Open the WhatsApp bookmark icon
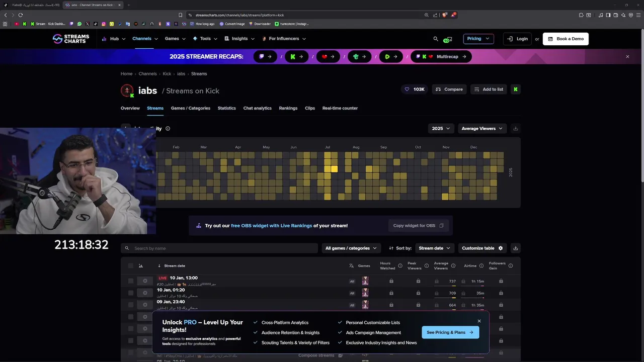This screenshot has width=644, height=362. [79, 24]
